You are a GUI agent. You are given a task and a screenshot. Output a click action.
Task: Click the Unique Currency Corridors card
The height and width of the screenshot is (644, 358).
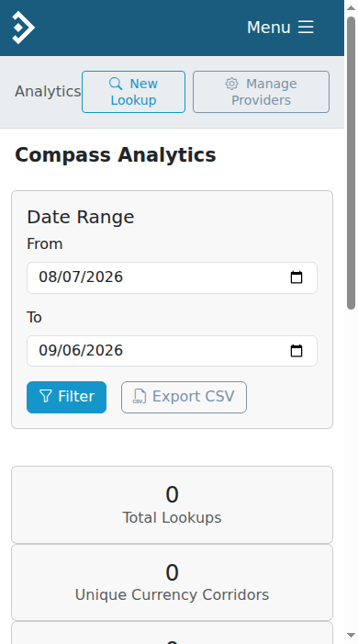point(172,582)
